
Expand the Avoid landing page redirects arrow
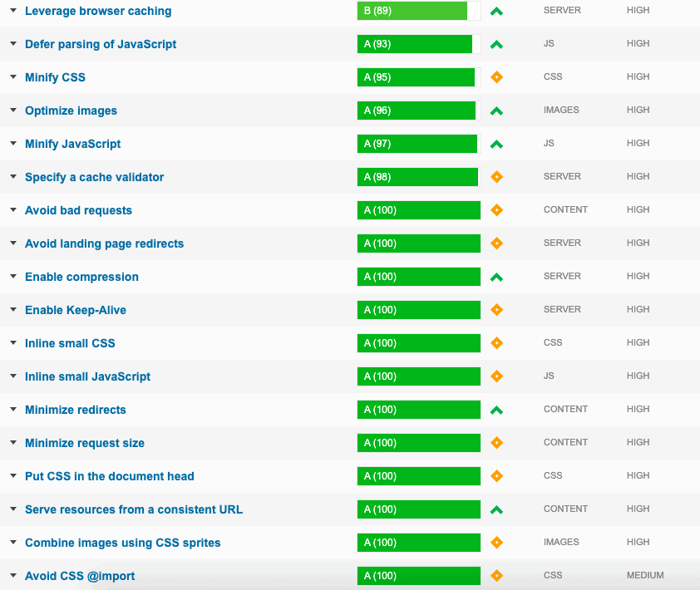[x=13, y=243]
